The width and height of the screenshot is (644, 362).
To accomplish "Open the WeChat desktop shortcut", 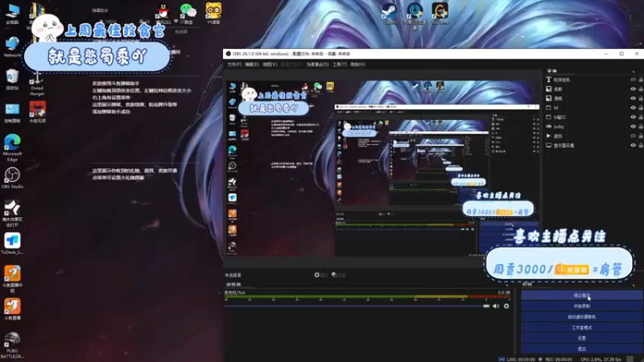I will pyautogui.click(x=188, y=14).
